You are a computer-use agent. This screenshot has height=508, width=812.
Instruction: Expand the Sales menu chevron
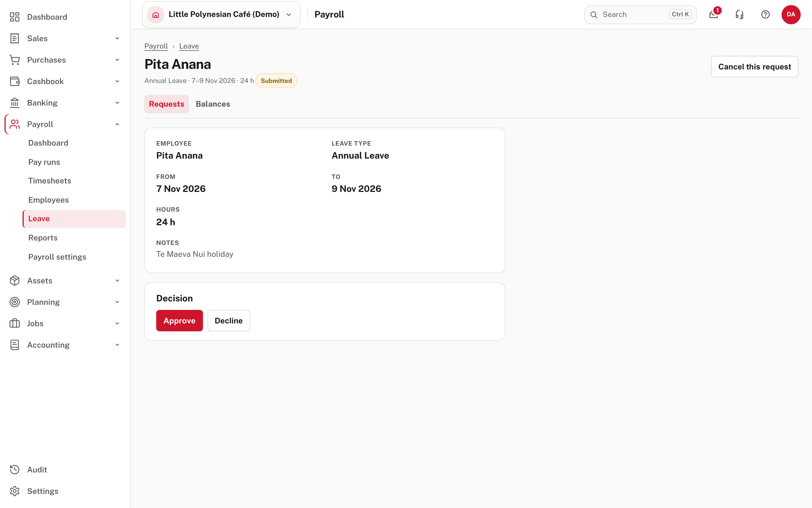pyautogui.click(x=117, y=38)
